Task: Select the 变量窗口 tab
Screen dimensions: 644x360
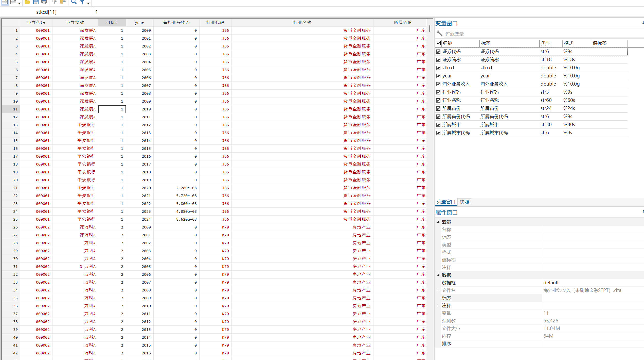Action: (x=446, y=202)
